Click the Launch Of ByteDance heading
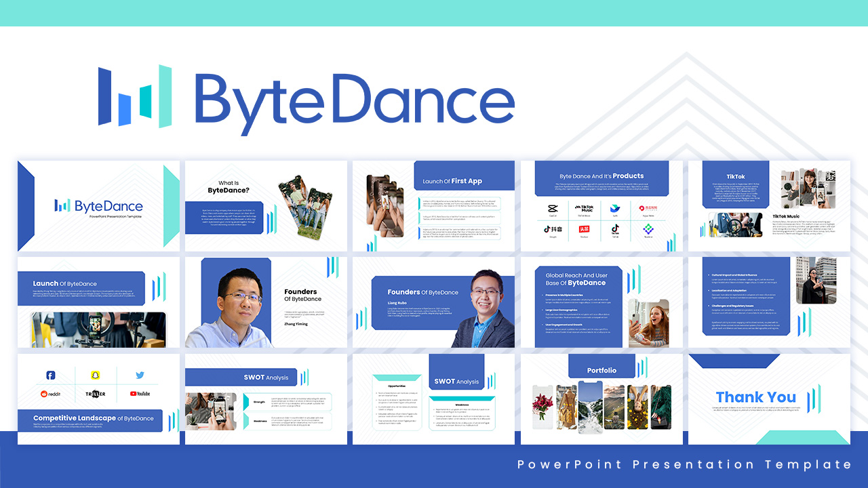Screen dimensions: 868x488 [65, 283]
